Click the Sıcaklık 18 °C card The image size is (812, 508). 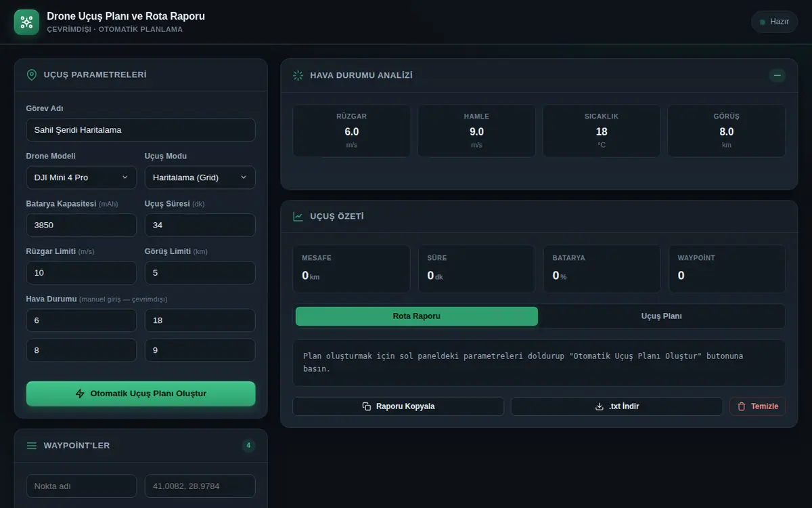(x=602, y=131)
